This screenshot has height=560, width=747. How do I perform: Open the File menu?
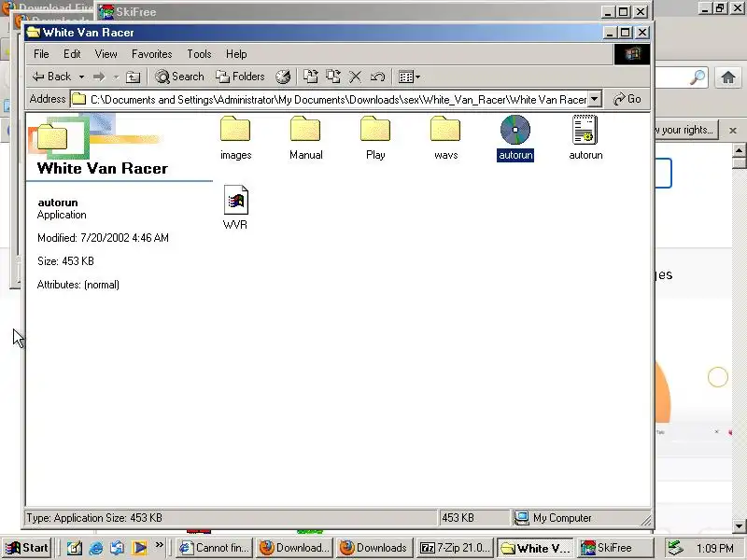coord(41,54)
